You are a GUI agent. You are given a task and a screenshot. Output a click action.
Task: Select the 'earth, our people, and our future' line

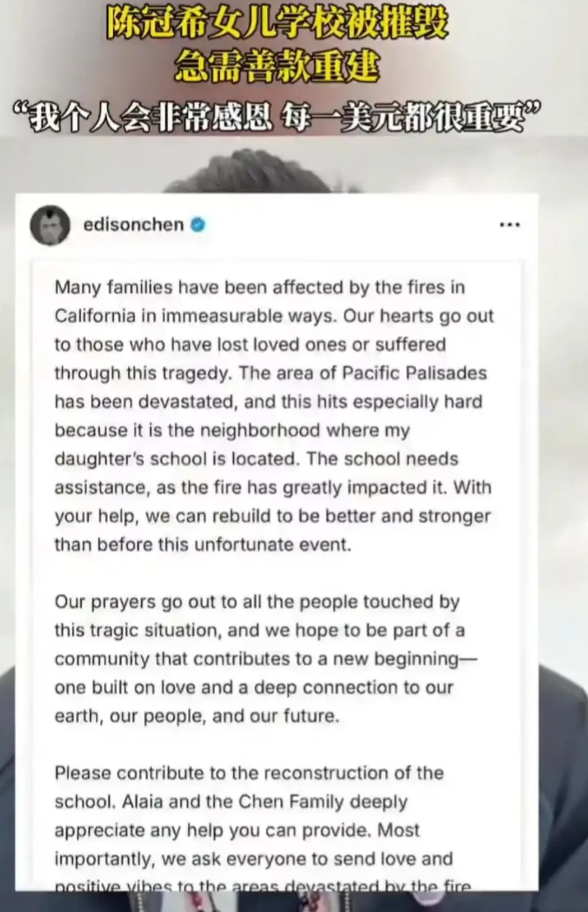pyautogui.click(x=197, y=716)
